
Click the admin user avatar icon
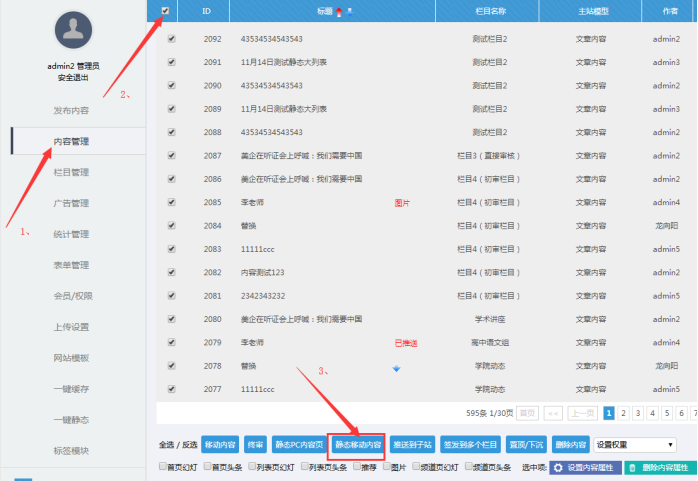pyautogui.click(x=72, y=32)
